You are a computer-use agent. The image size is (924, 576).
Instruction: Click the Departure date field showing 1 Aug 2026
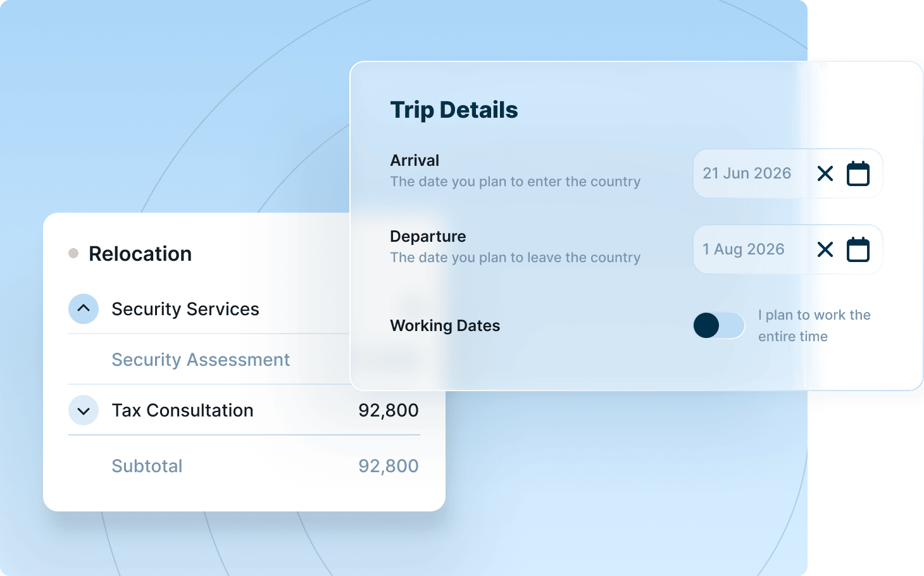[743, 249]
